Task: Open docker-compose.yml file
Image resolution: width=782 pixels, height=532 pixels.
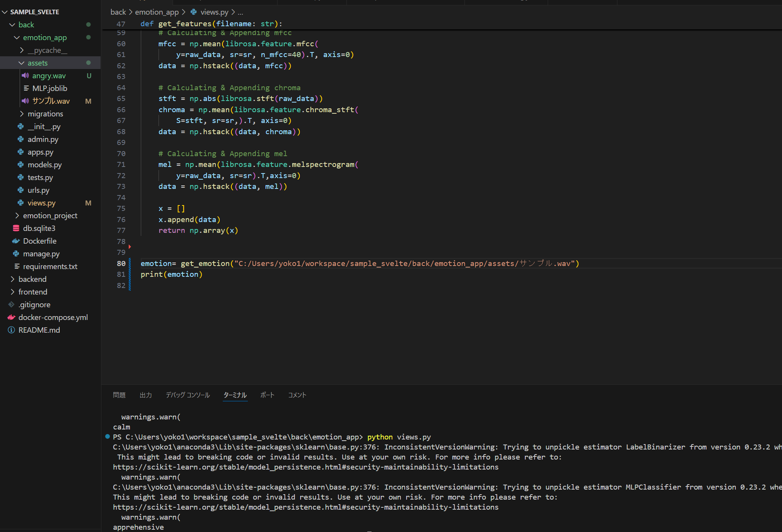Action: click(53, 317)
